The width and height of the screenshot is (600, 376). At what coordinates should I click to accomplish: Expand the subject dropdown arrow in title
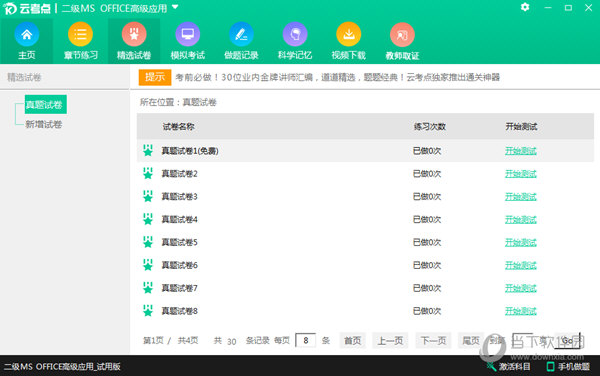tap(175, 7)
